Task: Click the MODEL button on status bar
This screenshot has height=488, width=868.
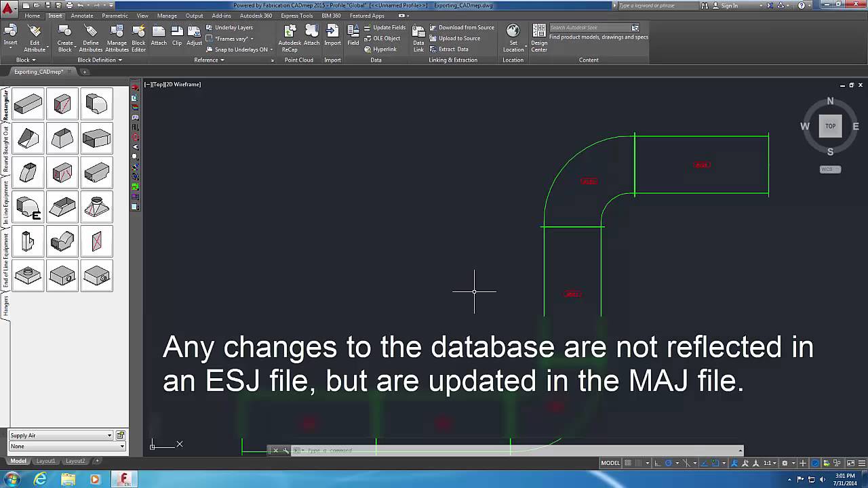Action: (612, 463)
